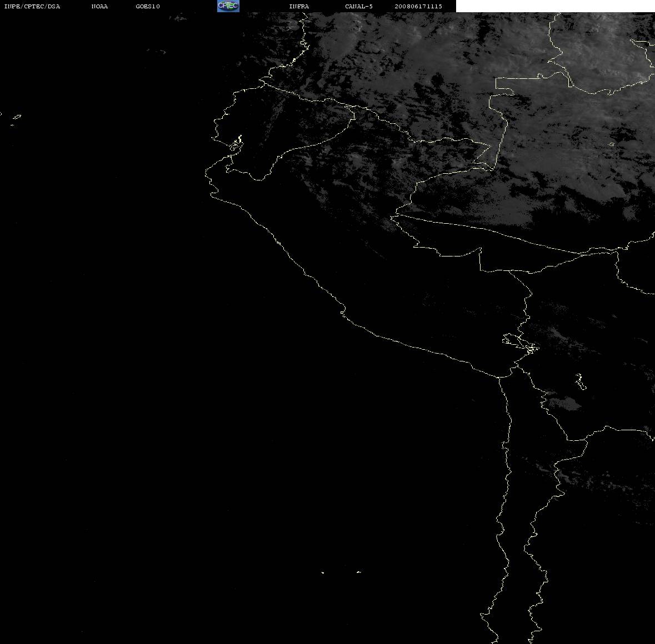655x644 pixels.
Task: Click the GOES10 satellite label
Action: coord(147,6)
